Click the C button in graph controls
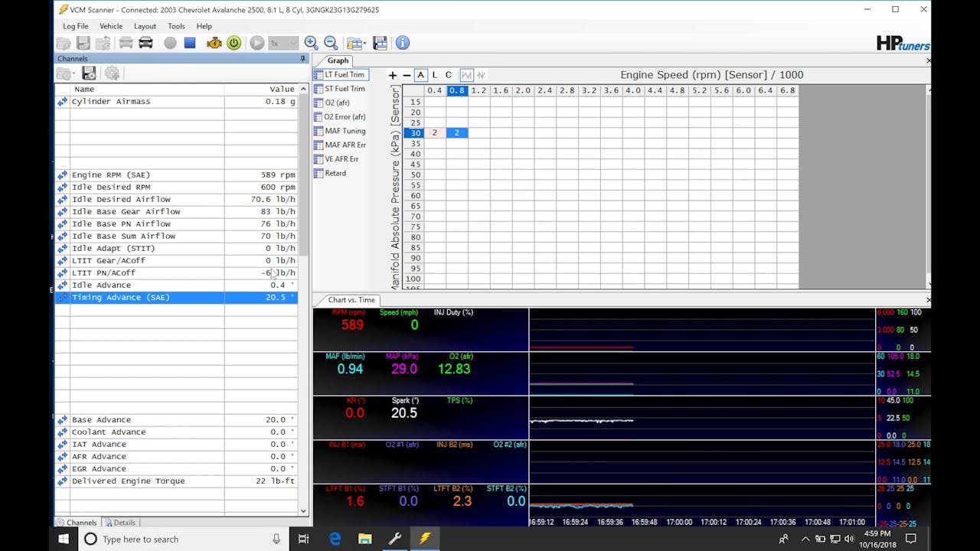The height and width of the screenshot is (551, 980). (x=449, y=74)
